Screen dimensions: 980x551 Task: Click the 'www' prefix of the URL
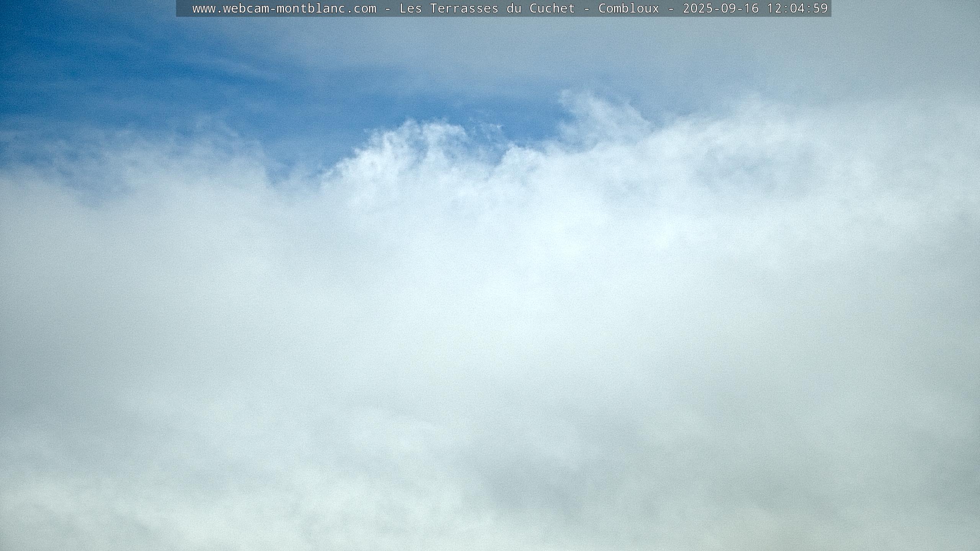(204, 8)
